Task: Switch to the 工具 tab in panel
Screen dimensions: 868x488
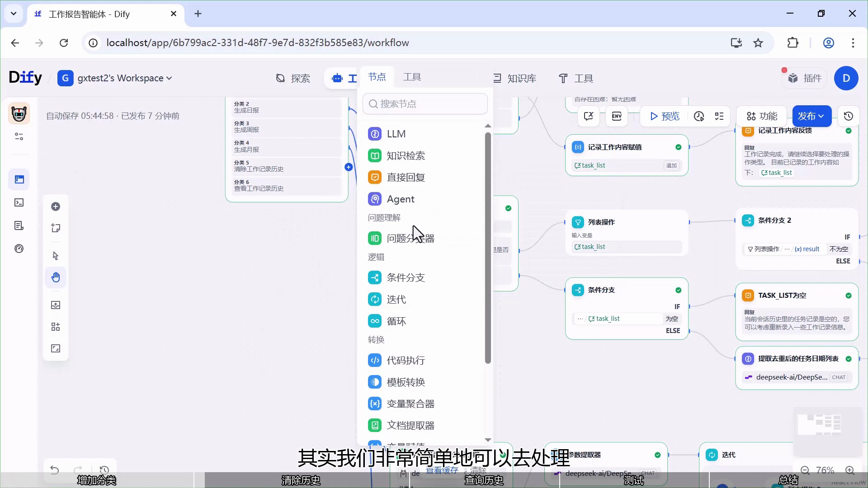Action: coord(412,77)
